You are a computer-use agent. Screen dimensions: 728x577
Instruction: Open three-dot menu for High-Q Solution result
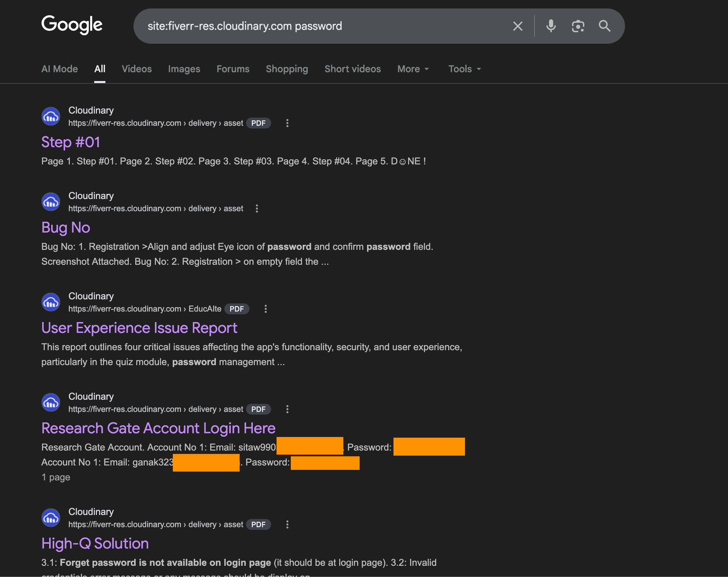[287, 524]
